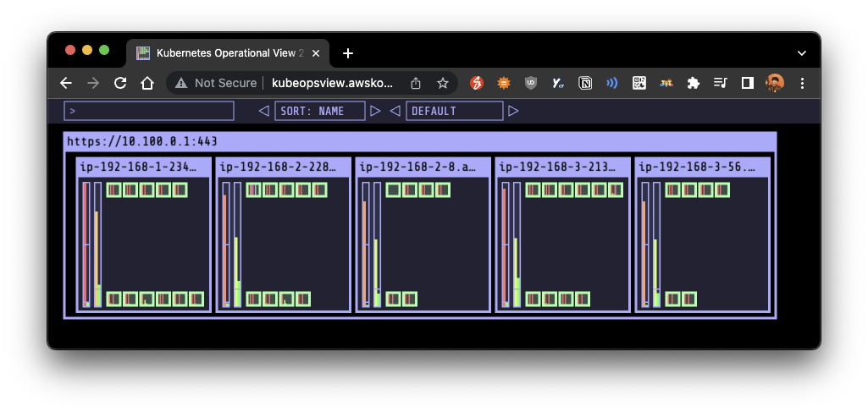
Task: Open the tab search chevron dropdown
Action: [x=802, y=53]
